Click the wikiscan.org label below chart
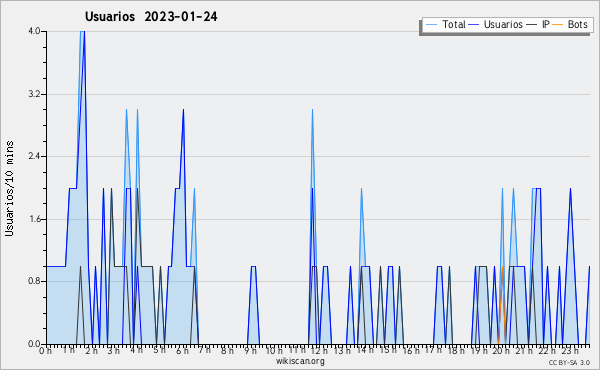Image resolution: width=600 pixels, height=370 pixels. 300,361
